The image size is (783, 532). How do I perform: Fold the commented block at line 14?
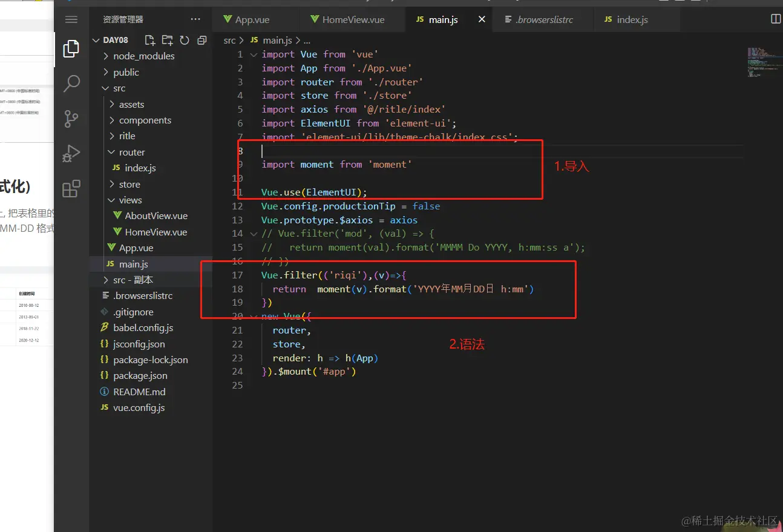click(x=254, y=234)
